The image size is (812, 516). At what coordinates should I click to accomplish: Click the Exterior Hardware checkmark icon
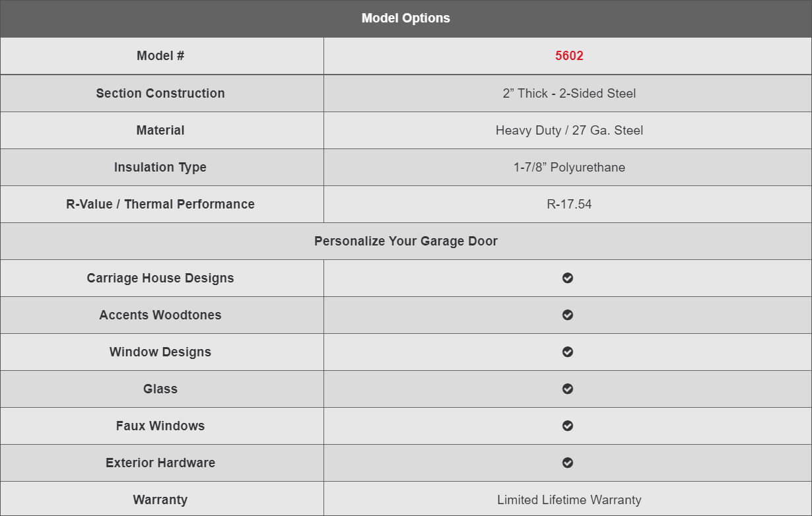568,463
